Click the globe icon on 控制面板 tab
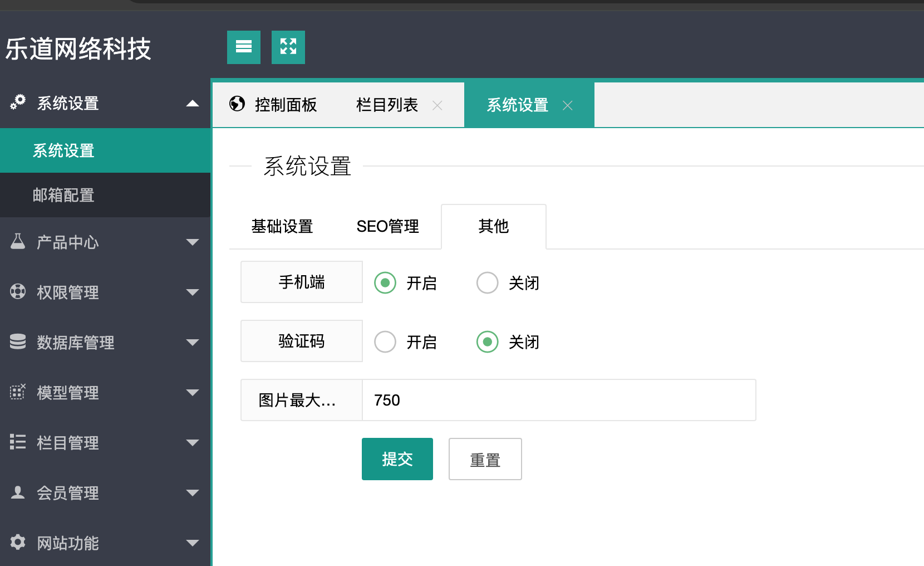This screenshot has height=566, width=924. (237, 104)
